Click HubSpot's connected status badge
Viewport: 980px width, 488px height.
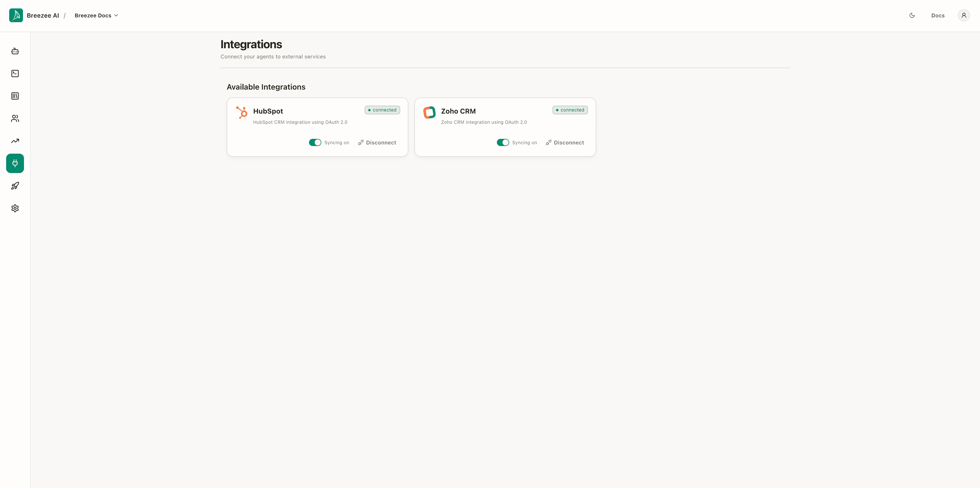382,110
